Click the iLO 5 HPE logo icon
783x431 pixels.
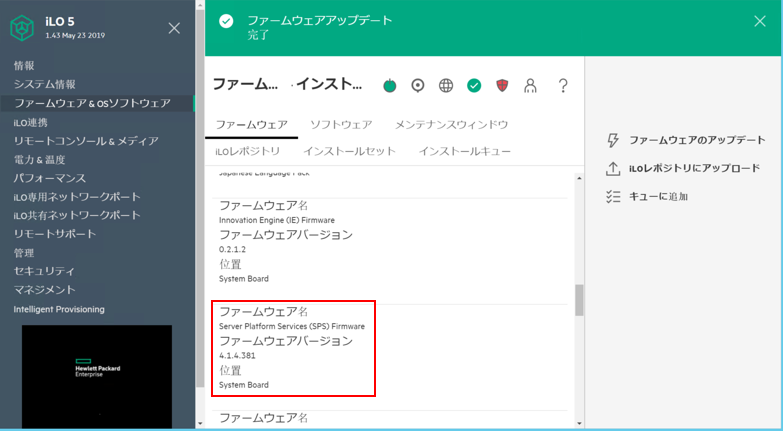click(22, 28)
